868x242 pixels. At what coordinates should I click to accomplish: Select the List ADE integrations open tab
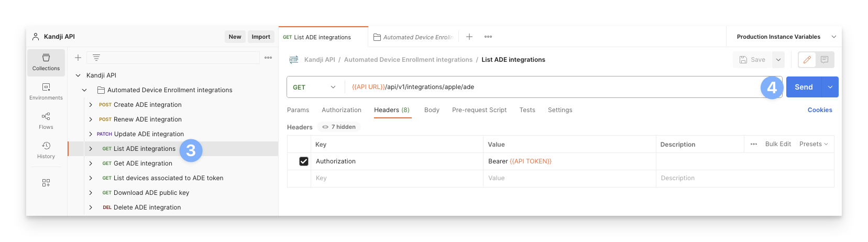click(323, 37)
